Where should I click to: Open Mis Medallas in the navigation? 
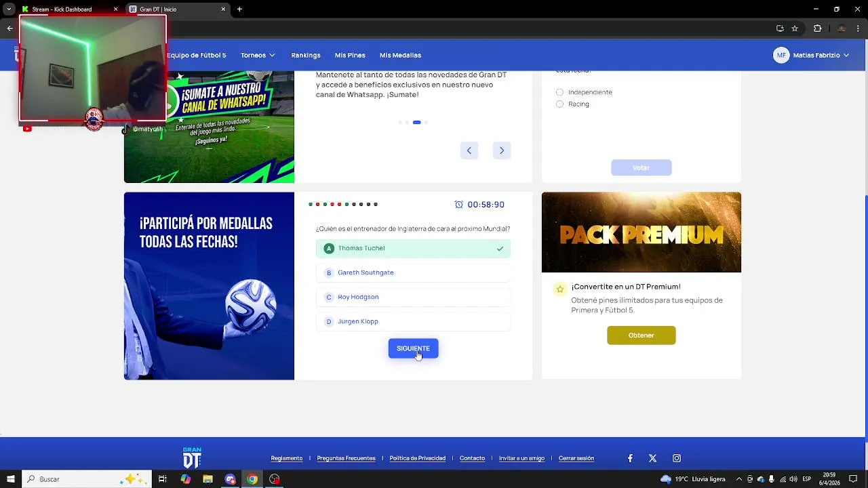pos(400,55)
